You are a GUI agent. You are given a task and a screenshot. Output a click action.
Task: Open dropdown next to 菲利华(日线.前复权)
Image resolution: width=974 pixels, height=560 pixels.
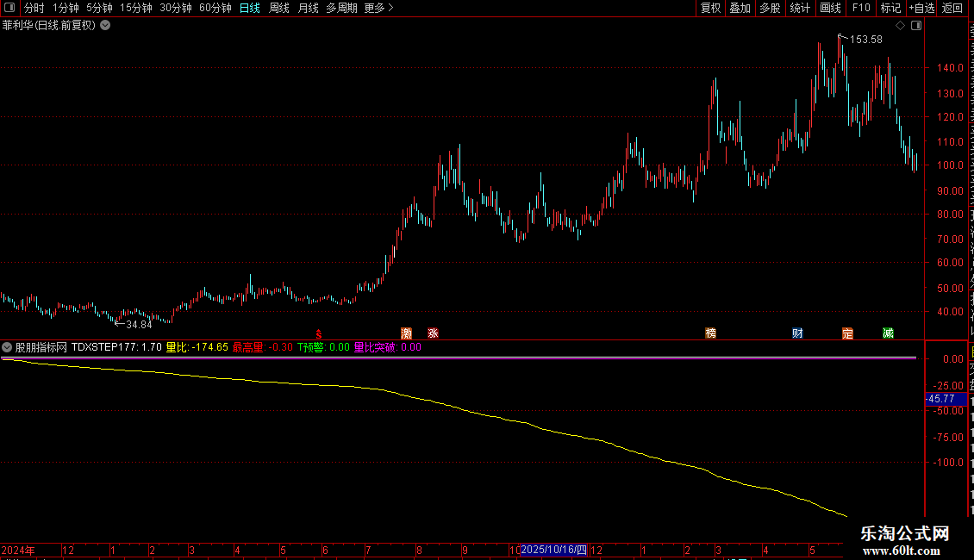tap(106, 26)
